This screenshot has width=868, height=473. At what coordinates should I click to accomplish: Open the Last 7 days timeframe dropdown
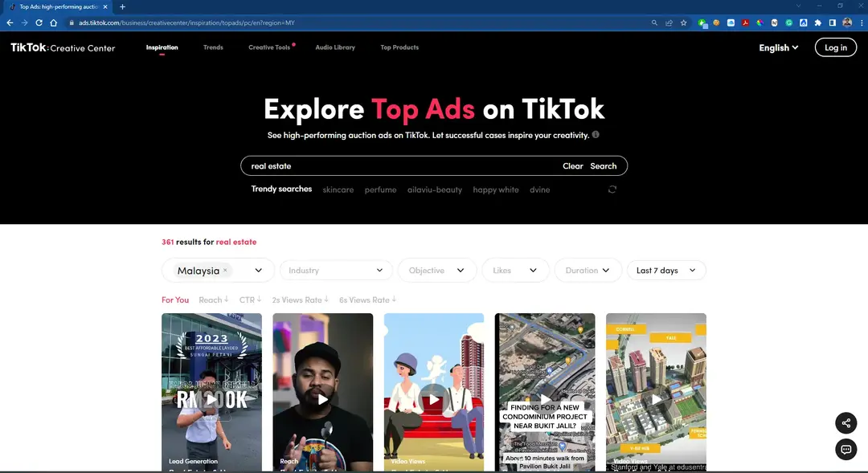tap(665, 270)
